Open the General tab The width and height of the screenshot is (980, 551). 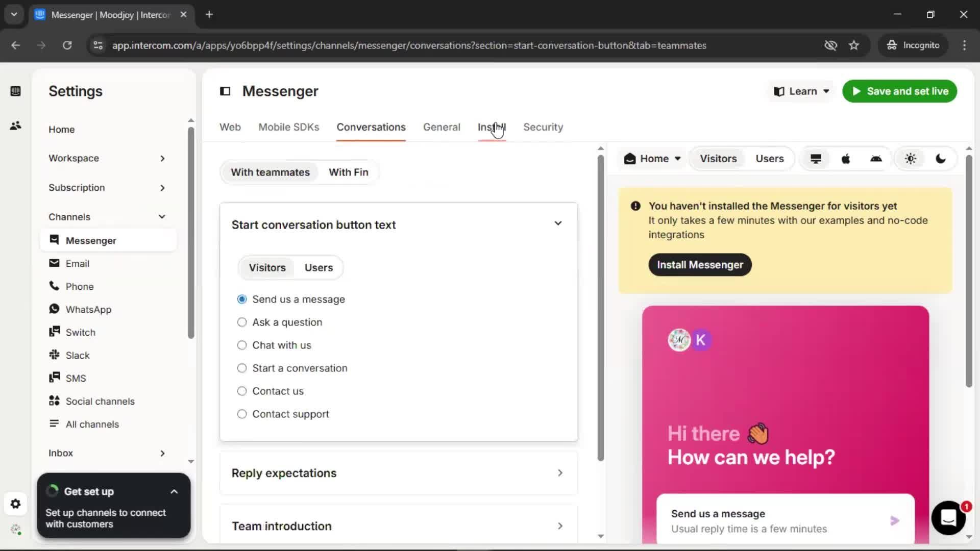point(442,127)
